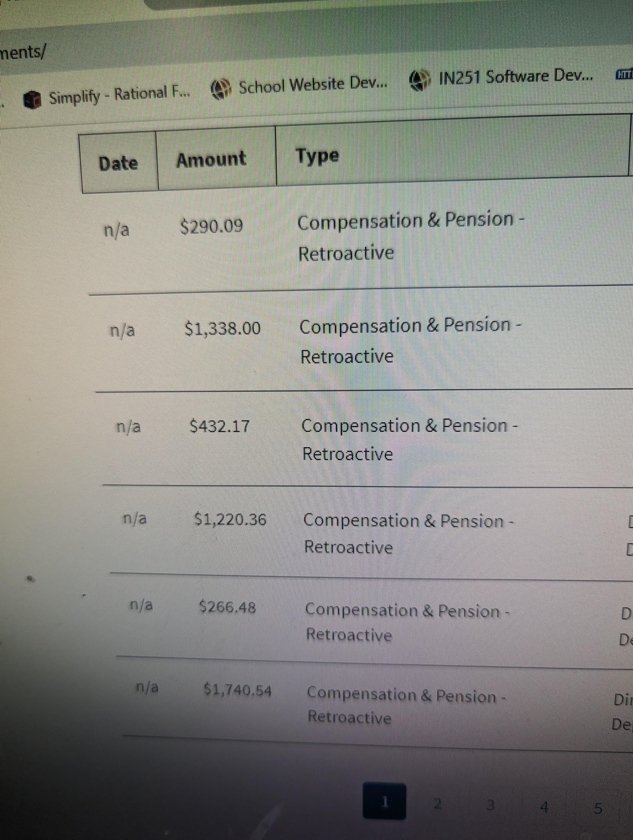Go to page 3 of payments
633x840 pixels.
(491, 804)
